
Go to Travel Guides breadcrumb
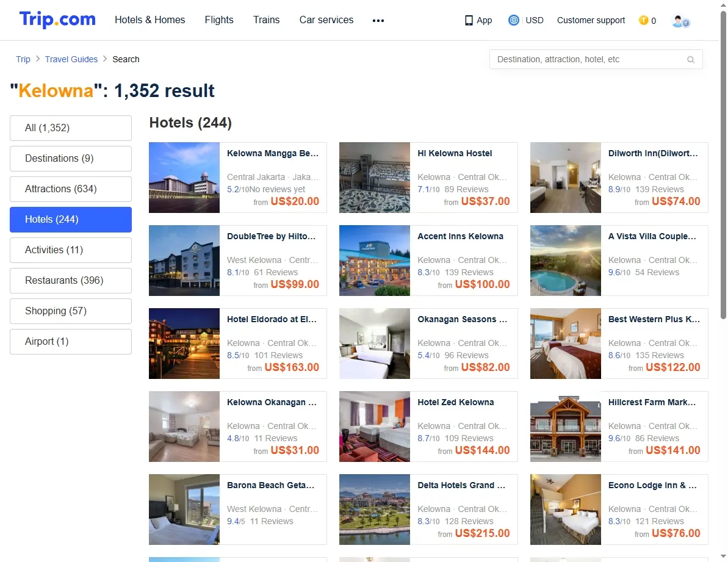(x=71, y=59)
